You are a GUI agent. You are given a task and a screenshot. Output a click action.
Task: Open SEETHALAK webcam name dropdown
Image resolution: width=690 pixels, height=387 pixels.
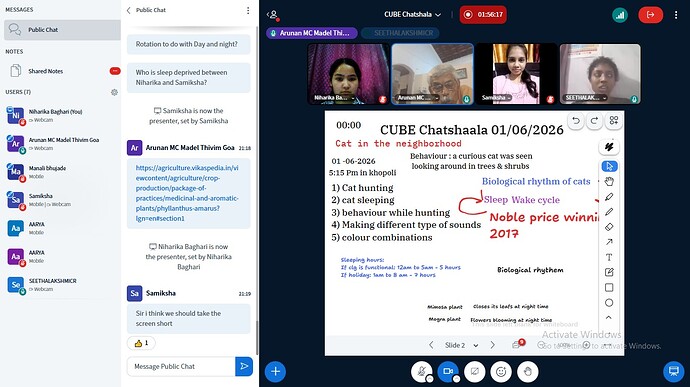[586, 98]
